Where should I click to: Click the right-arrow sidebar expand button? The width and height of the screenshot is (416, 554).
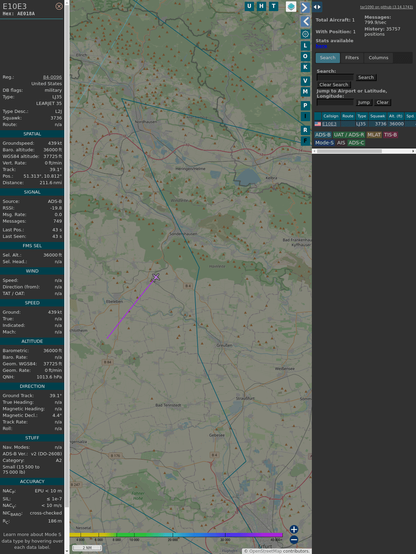click(x=305, y=7)
